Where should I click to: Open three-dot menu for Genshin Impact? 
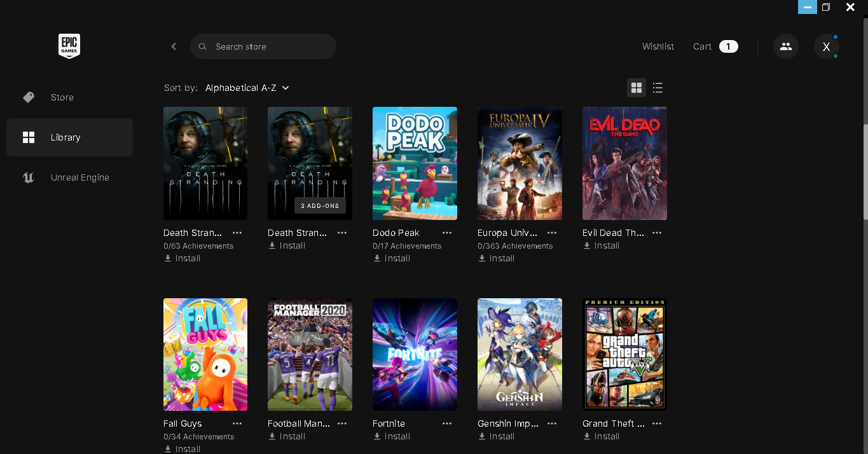pyautogui.click(x=552, y=423)
